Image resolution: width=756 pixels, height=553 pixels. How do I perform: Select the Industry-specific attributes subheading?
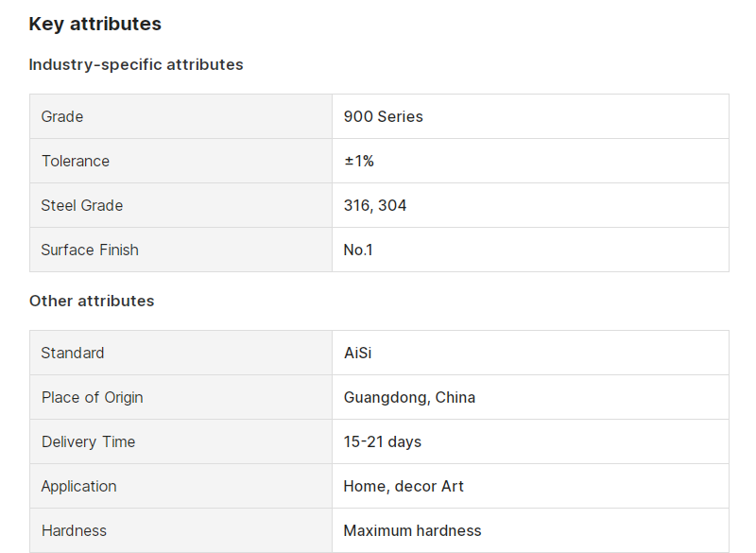[x=136, y=64]
